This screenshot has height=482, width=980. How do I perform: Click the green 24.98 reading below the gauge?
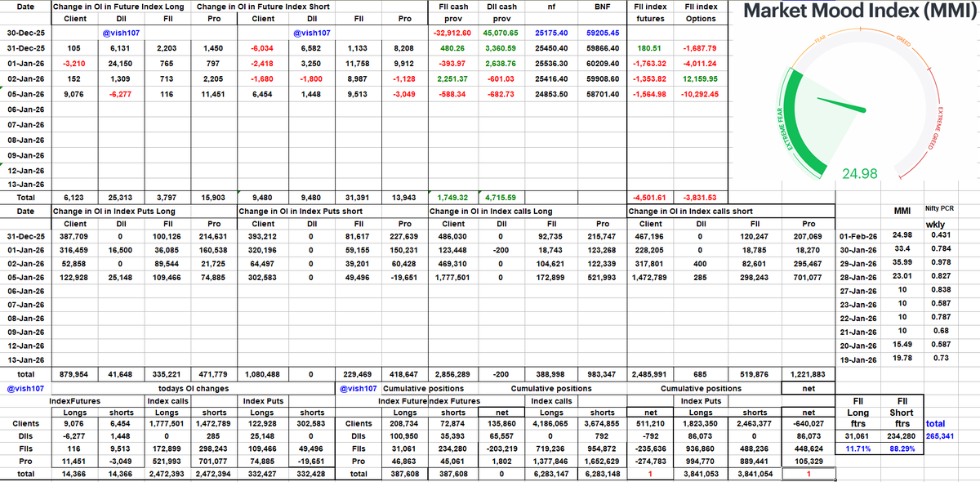point(859,174)
